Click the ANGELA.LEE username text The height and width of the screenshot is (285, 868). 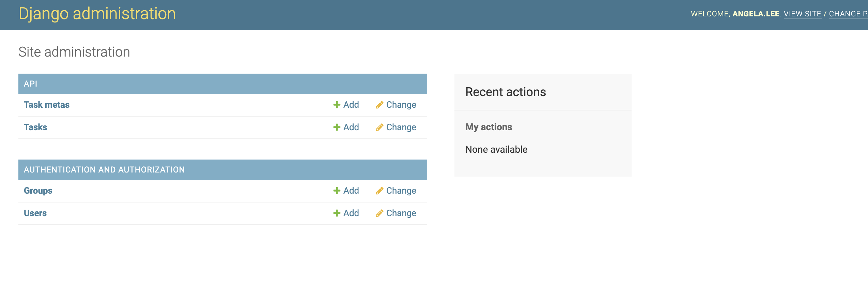[756, 14]
